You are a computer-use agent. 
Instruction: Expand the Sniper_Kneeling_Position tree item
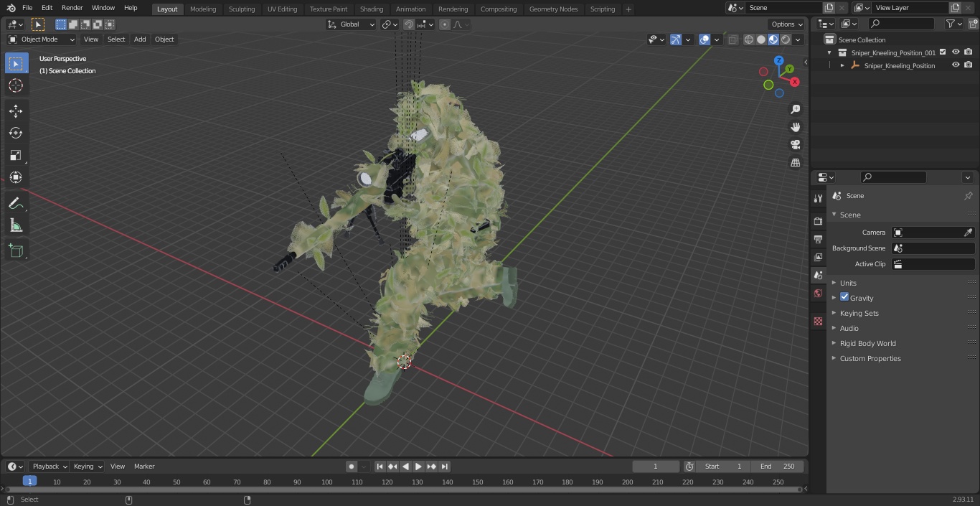(842, 65)
